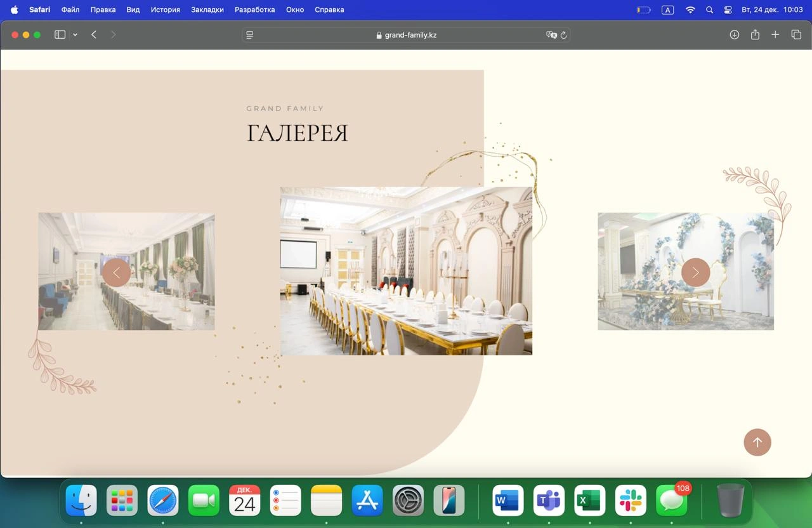This screenshot has height=528, width=812.
Task: Open Finder from the Dock
Action: pos(81,501)
